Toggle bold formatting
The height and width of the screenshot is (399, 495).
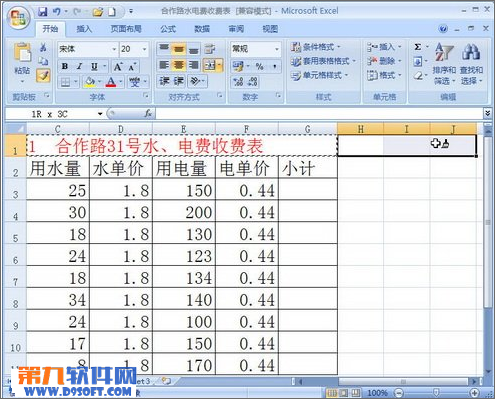point(65,66)
